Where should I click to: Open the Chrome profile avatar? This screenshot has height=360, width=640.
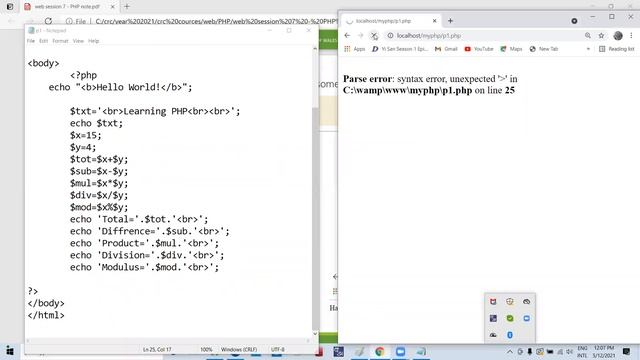pos(618,36)
